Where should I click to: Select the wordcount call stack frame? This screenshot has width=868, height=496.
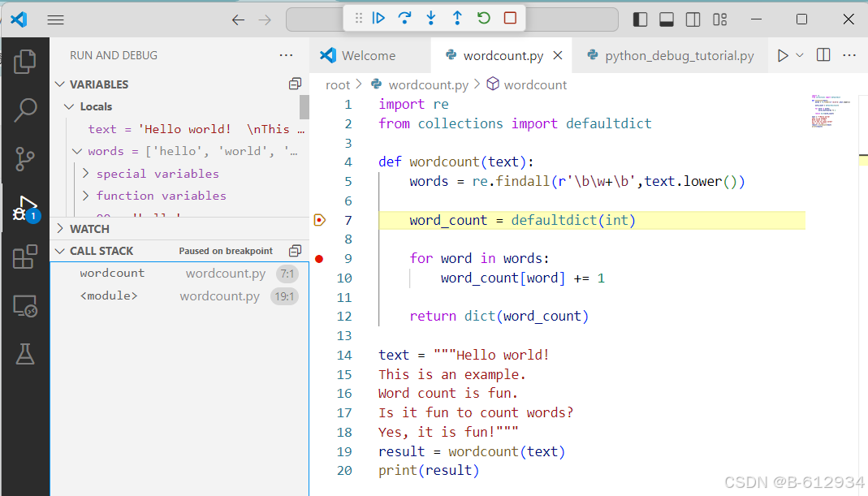[x=179, y=274]
